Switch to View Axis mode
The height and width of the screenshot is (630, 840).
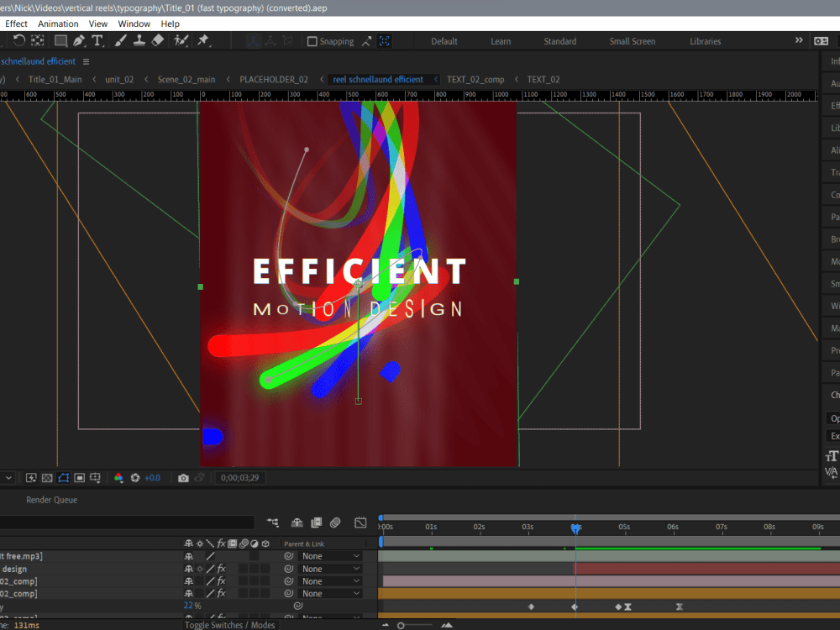tap(288, 40)
